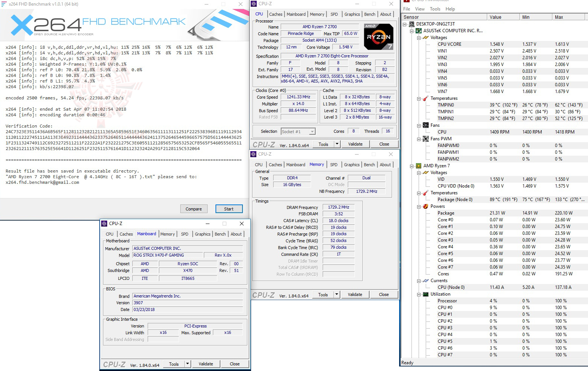Click the Min column header

[536, 17]
